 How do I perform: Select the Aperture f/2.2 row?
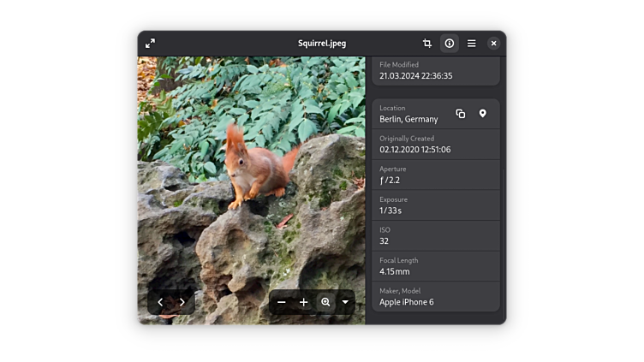436,175
